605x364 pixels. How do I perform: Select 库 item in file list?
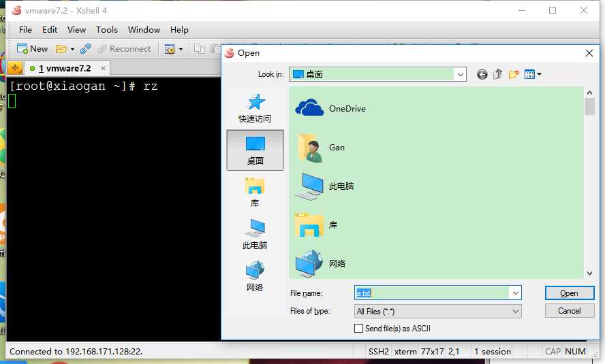[x=317, y=225]
